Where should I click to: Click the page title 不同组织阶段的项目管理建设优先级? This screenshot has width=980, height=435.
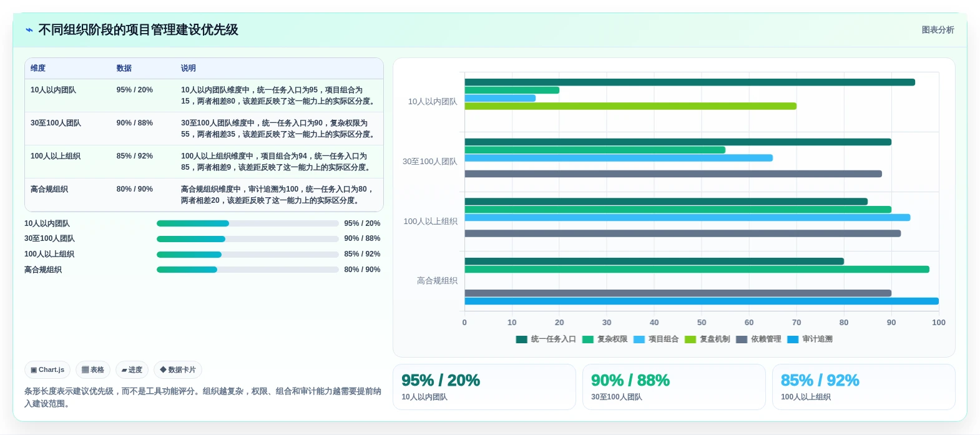(138, 30)
